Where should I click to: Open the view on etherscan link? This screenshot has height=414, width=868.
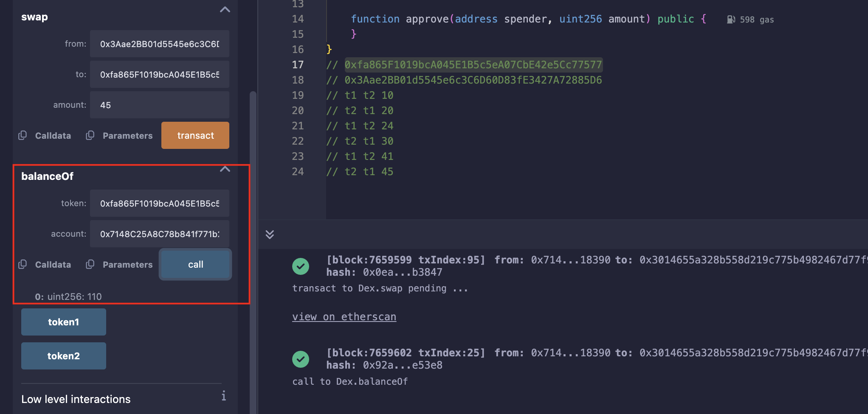tap(344, 317)
